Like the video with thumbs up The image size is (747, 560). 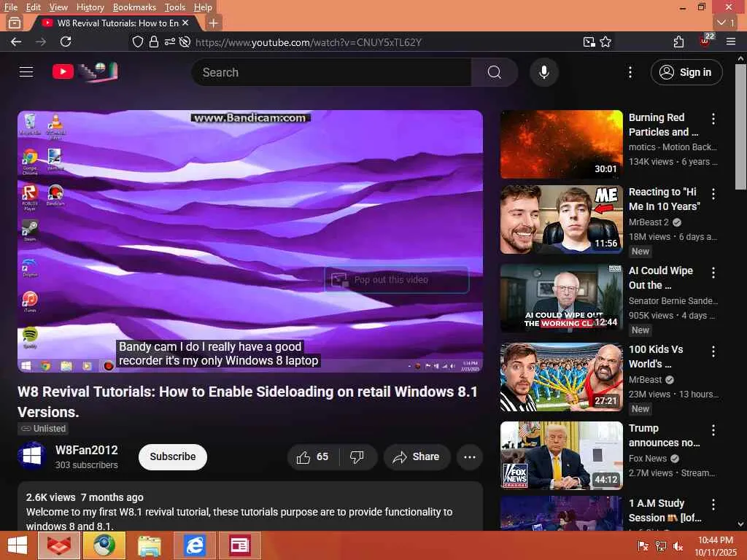[313, 457]
